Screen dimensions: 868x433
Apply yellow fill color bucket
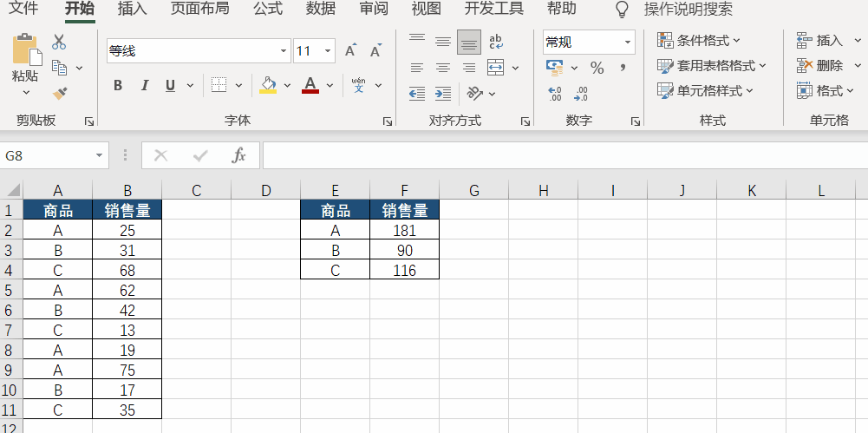[x=268, y=85]
